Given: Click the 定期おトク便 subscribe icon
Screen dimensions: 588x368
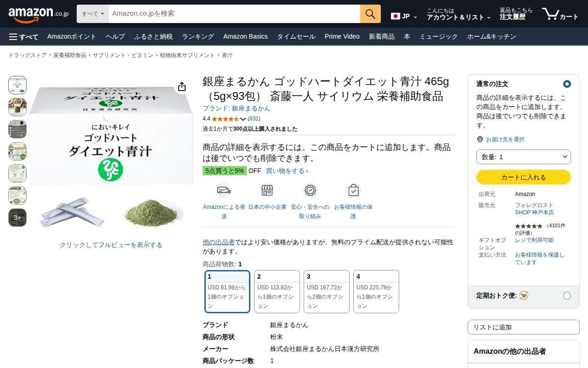Looking at the screenshot, I should [x=524, y=295].
